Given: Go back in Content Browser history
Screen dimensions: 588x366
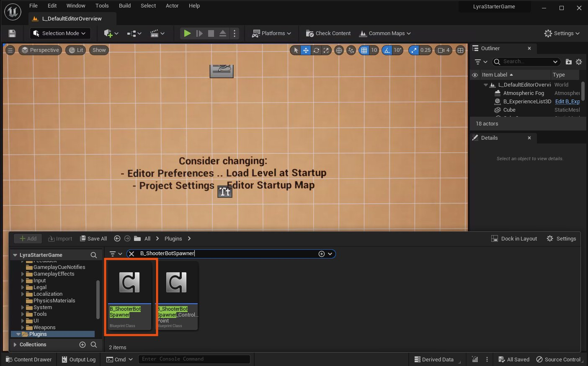Looking at the screenshot, I should pyautogui.click(x=117, y=238).
